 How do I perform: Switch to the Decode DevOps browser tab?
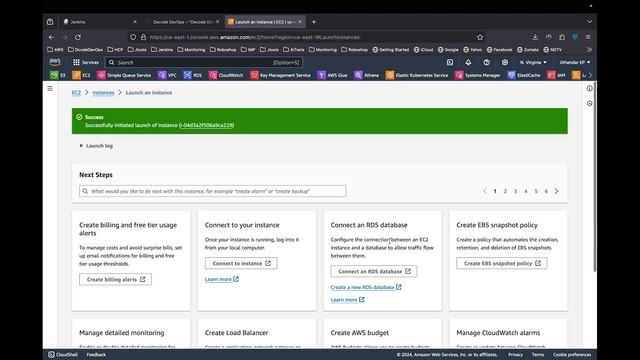click(x=183, y=22)
